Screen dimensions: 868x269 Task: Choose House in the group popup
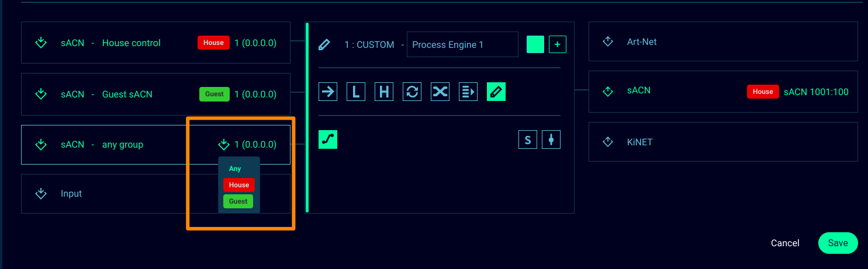(238, 185)
